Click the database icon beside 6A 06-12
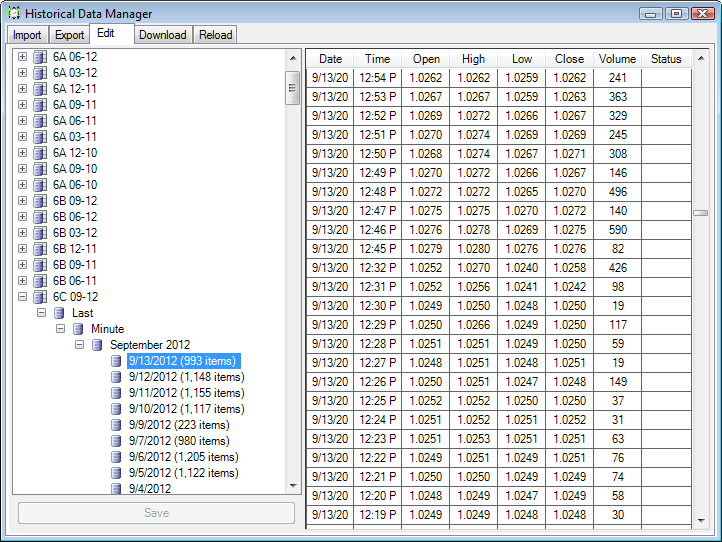722x542 pixels. 40,57
